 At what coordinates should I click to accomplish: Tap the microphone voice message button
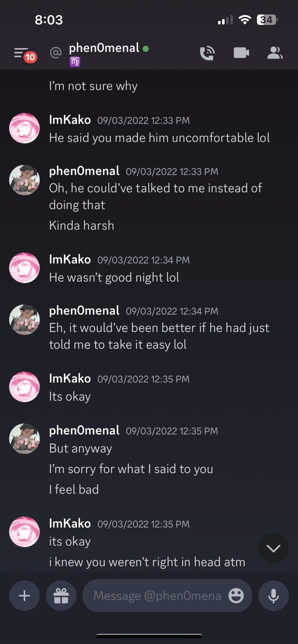tap(274, 596)
